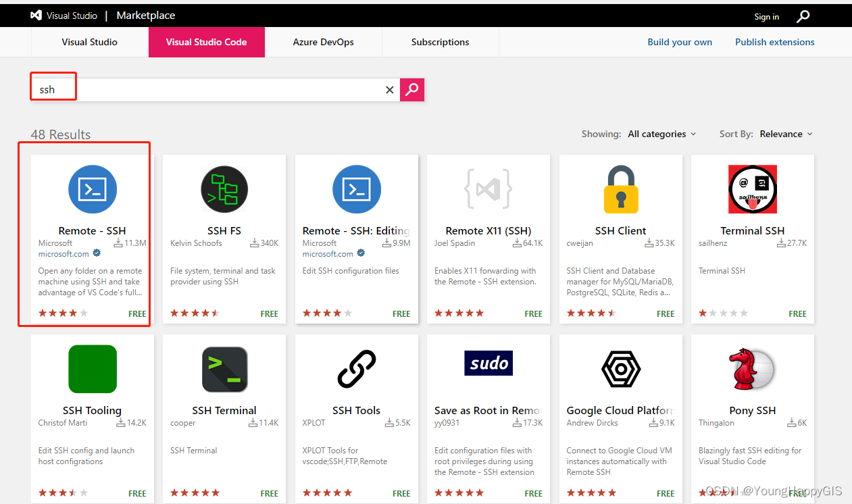Screen dimensions: 852x504
Task: Open the Build your own link
Action: [x=680, y=42]
